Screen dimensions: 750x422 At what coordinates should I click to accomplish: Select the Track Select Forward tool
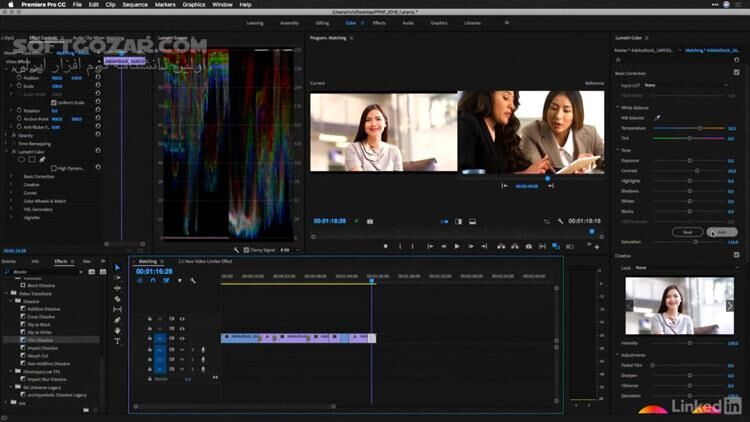click(118, 278)
